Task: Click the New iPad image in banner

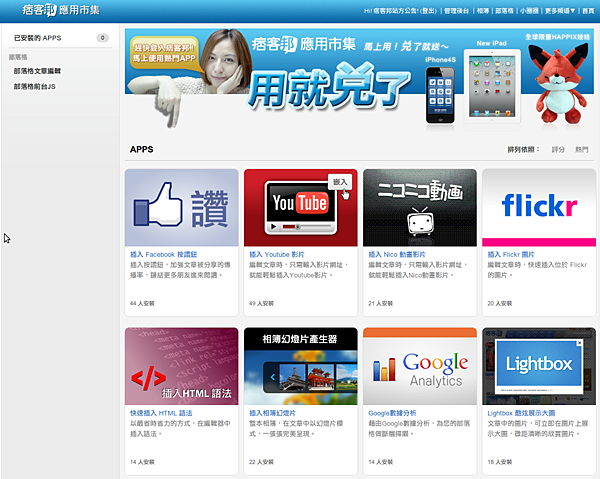Action: pyautogui.click(x=492, y=86)
